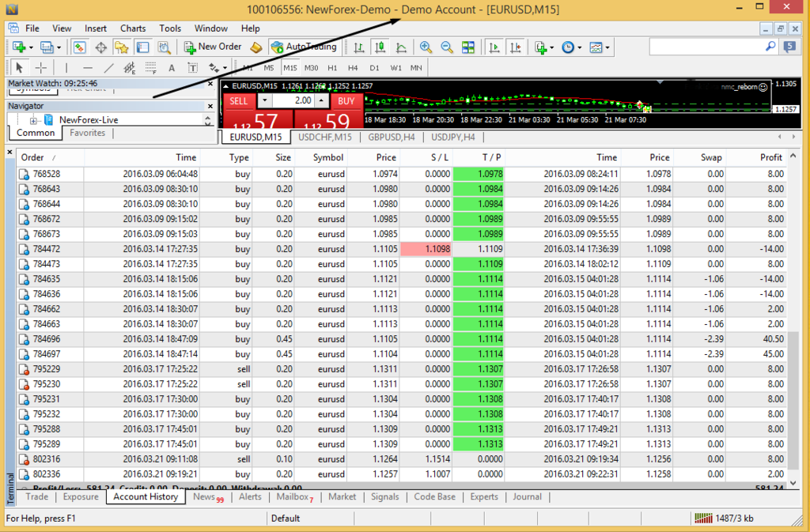
Task: Open the New Chart dropdown arrow
Action: pyautogui.click(x=31, y=47)
